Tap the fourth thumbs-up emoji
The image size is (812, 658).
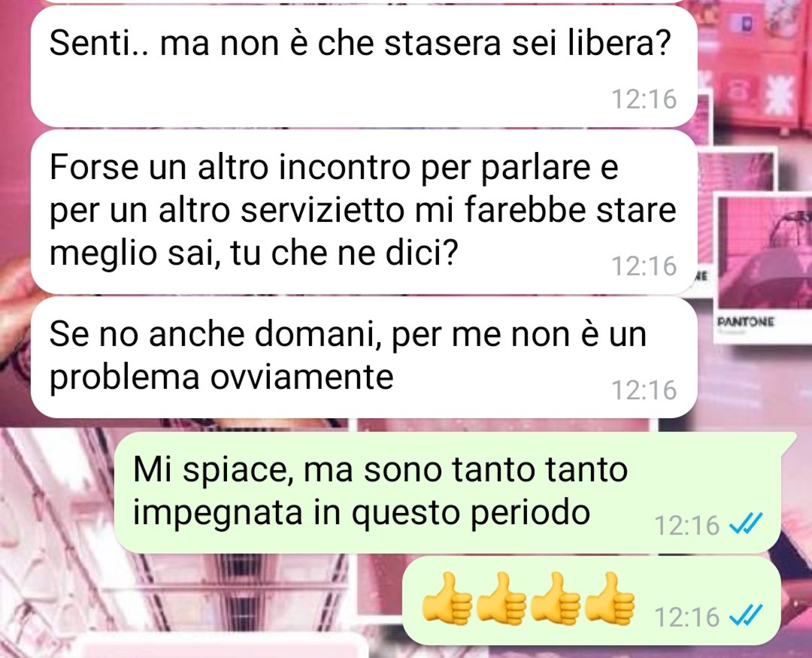610,597
